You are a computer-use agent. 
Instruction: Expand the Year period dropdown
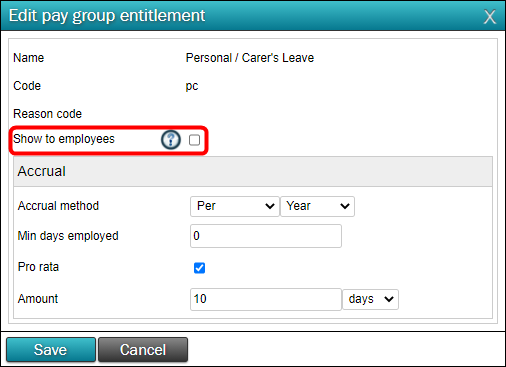point(317,206)
